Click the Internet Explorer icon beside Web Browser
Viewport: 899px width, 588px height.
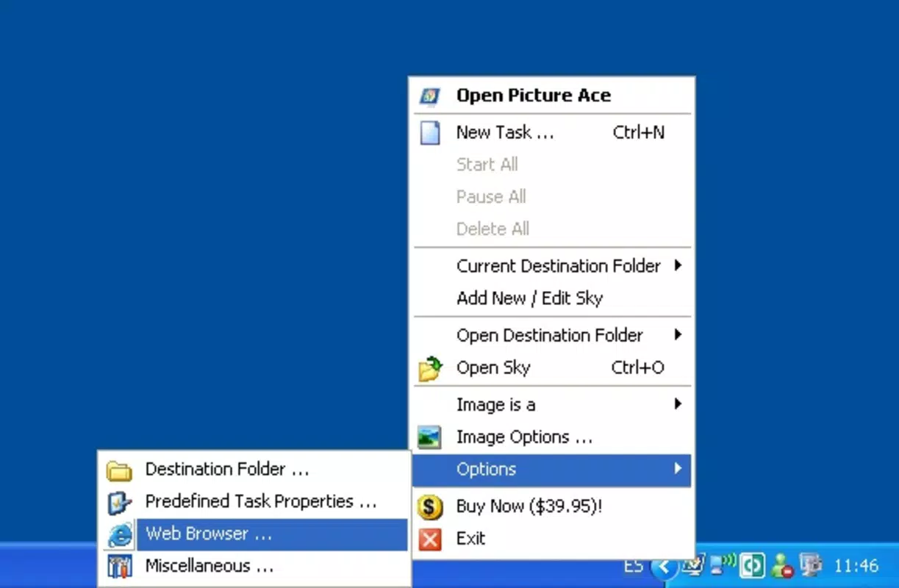[x=121, y=534]
